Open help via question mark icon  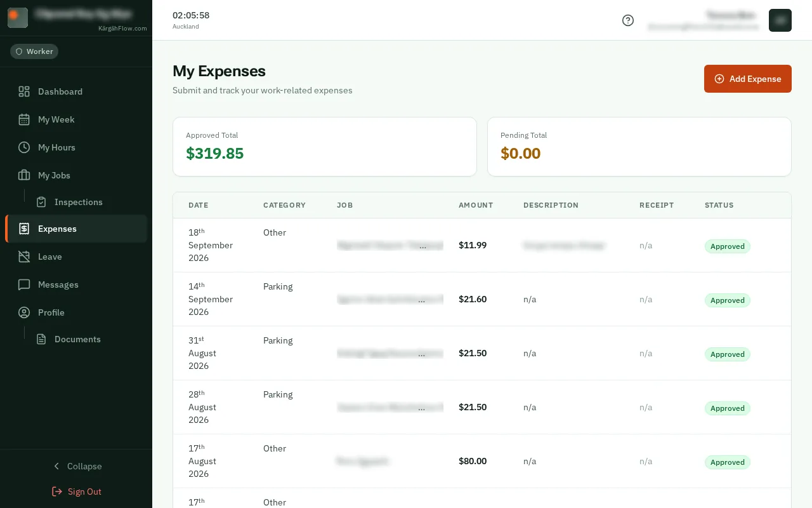point(628,20)
